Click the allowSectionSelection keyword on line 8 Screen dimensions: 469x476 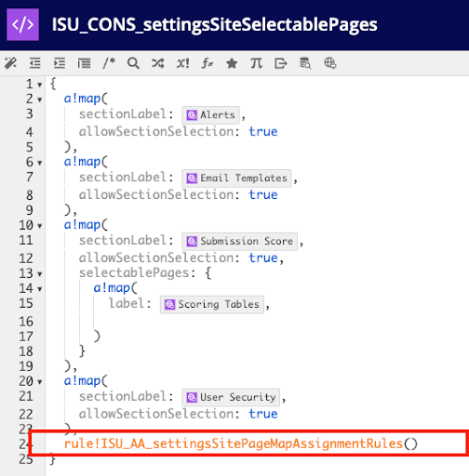click(x=156, y=195)
